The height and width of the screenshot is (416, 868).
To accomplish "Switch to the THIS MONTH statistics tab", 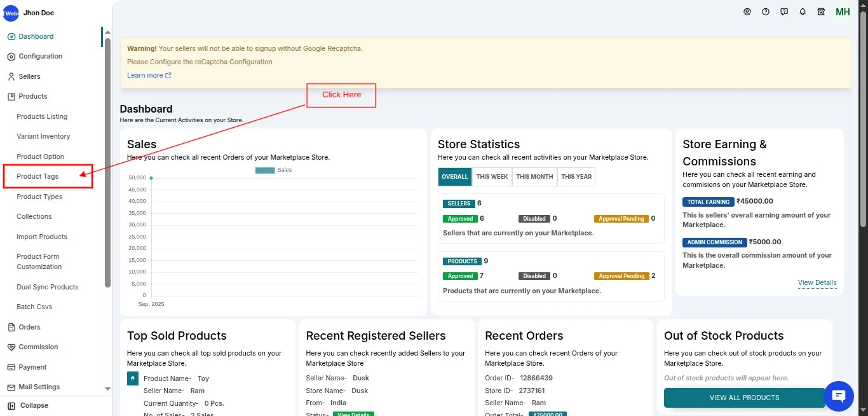I will click(x=534, y=176).
